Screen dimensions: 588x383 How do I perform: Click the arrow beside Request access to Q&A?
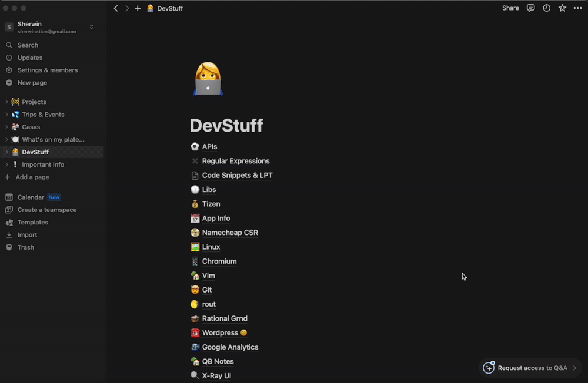pyautogui.click(x=575, y=368)
